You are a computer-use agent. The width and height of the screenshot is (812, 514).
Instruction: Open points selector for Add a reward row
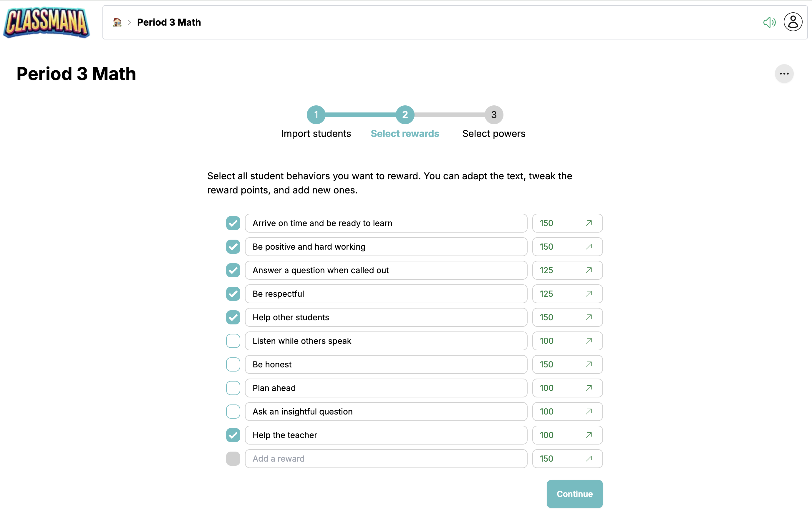[567, 459]
